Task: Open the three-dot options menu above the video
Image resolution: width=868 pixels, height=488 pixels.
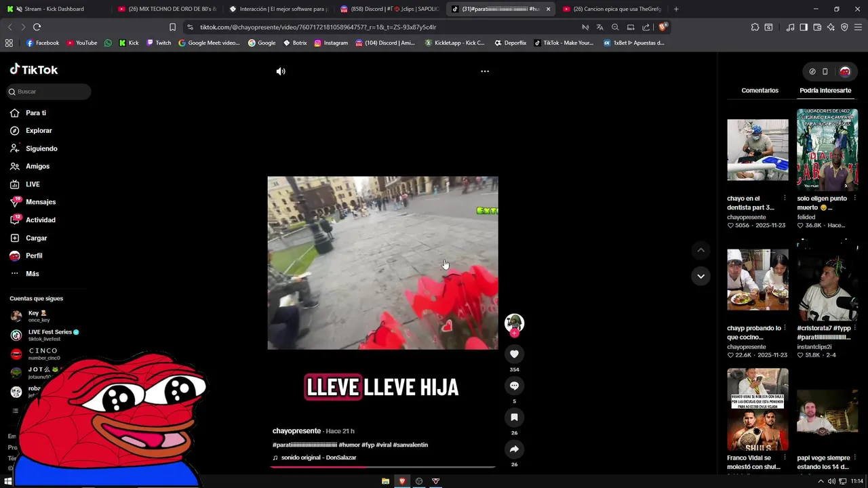Action: coord(485,71)
